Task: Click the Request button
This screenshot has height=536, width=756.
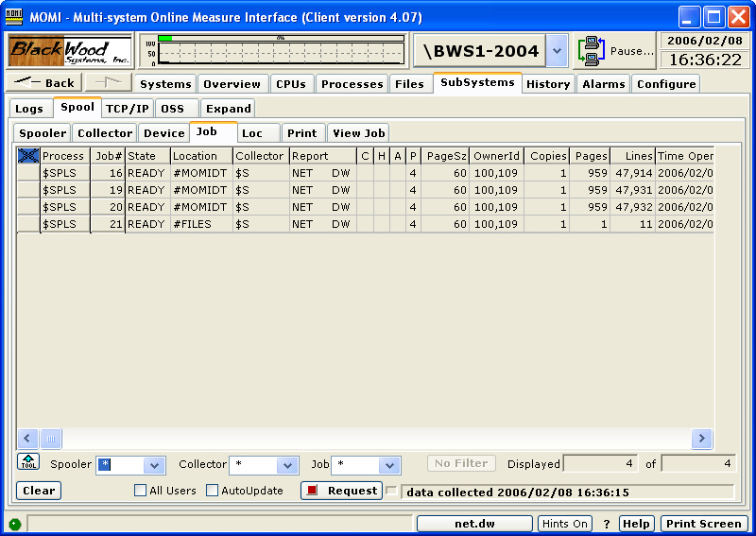Action: [342, 491]
